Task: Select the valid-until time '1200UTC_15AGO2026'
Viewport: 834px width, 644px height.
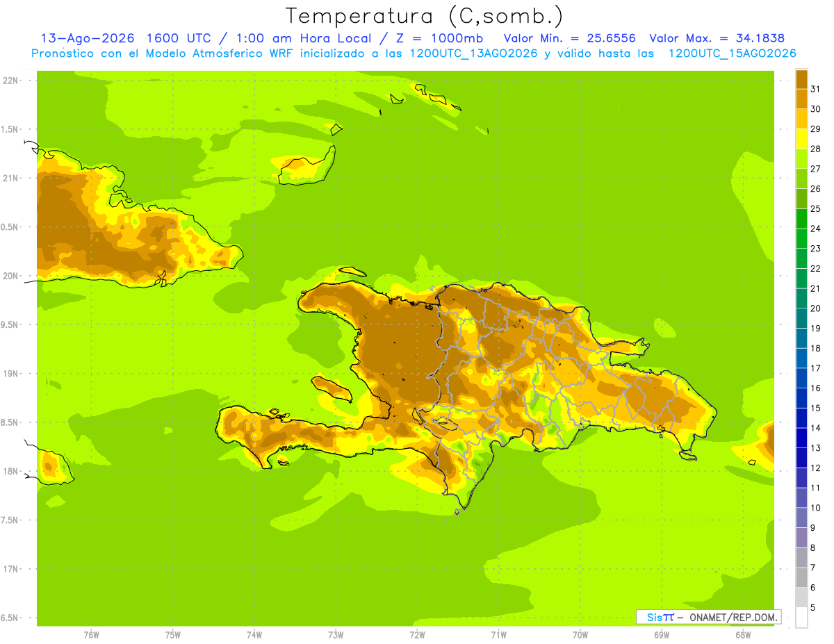Action: [x=732, y=53]
